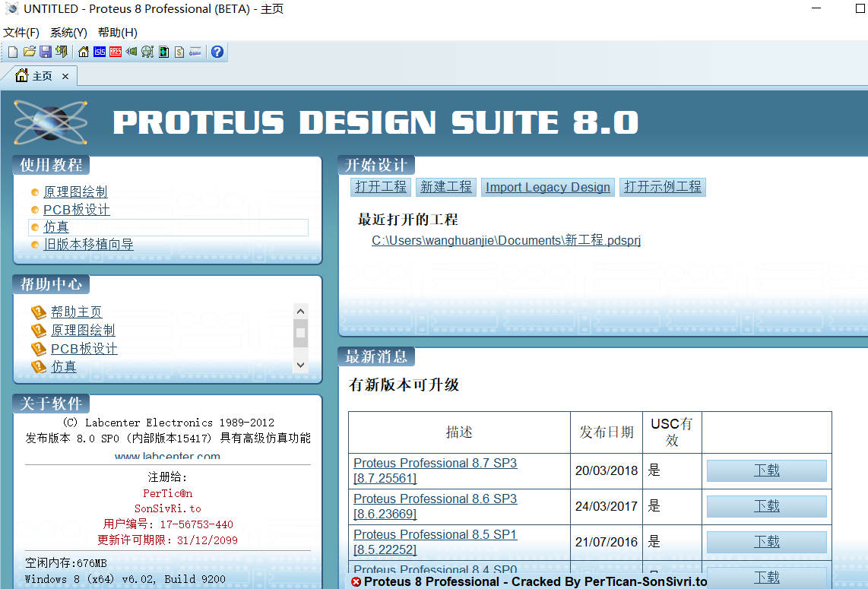Click the 打开示例工程 button
The image size is (868, 589).
[663, 187]
